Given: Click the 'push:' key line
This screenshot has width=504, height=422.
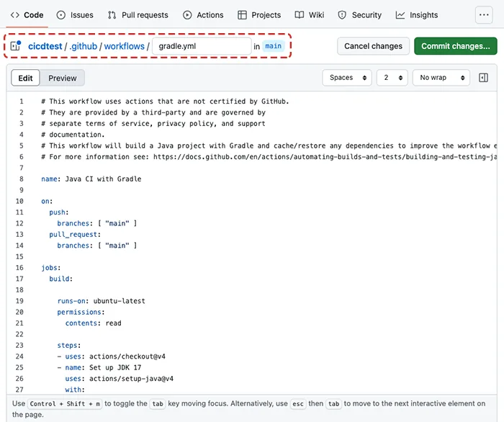Looking at the screenshot, I should [59, 212].
